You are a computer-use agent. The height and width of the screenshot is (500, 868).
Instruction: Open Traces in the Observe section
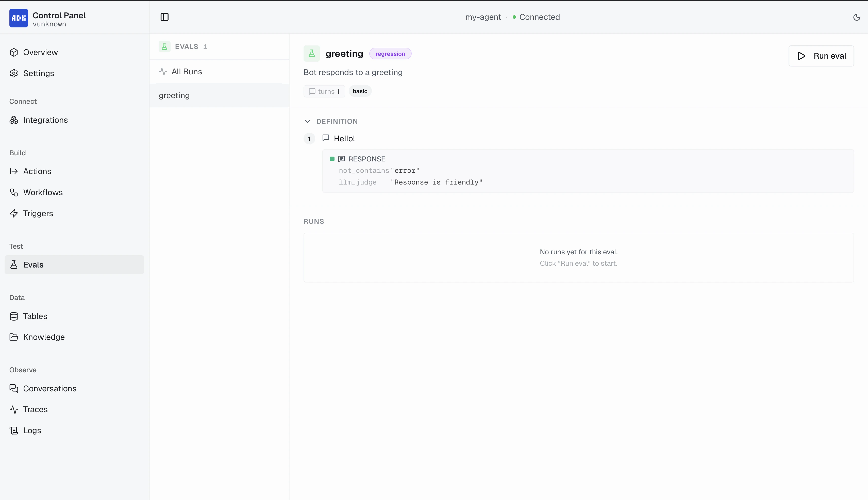pos(35,409)
